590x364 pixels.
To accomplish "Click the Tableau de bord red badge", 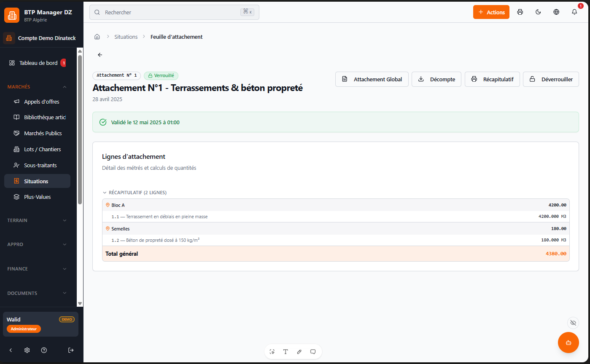I will (x=63, y=63).
